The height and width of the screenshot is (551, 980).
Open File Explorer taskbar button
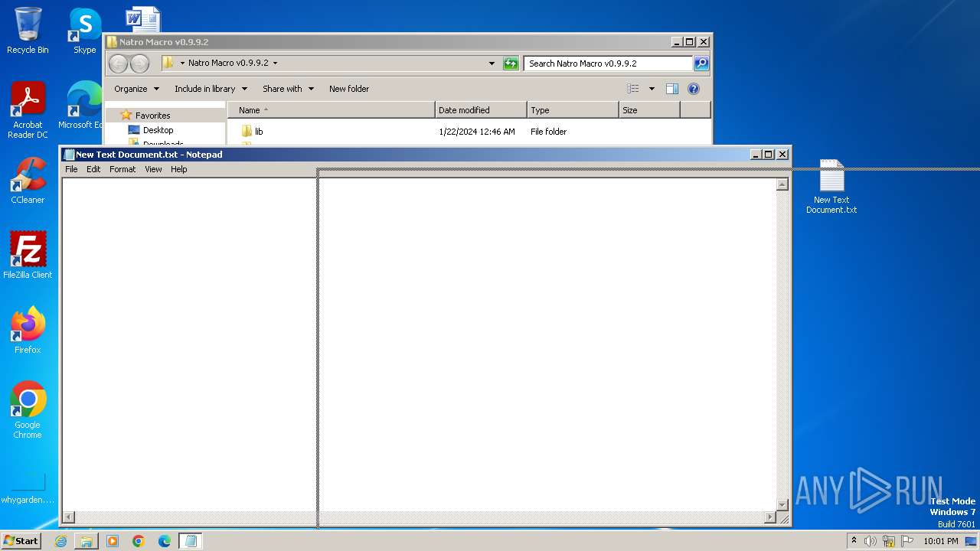point(87,541)
